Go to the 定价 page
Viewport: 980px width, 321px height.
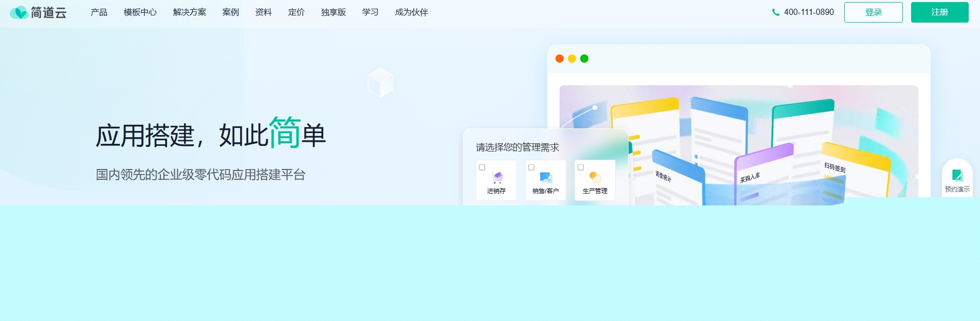pos(297,12)
